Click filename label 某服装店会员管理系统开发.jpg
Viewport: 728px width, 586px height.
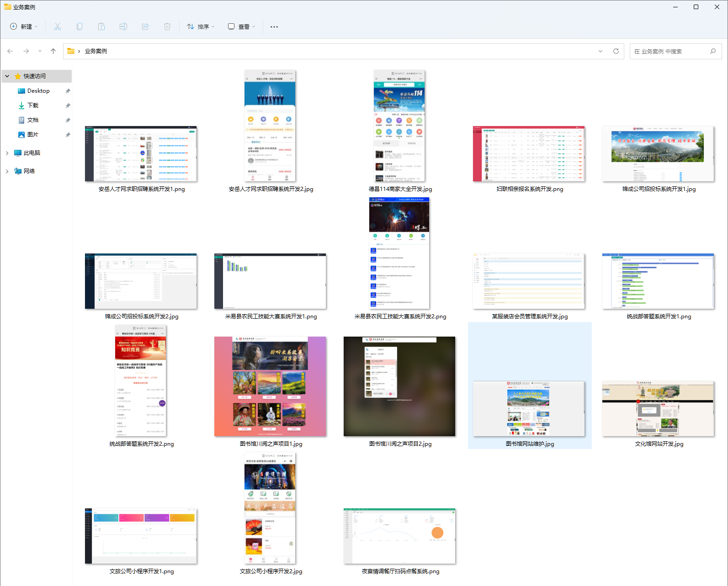coord(530,317)
